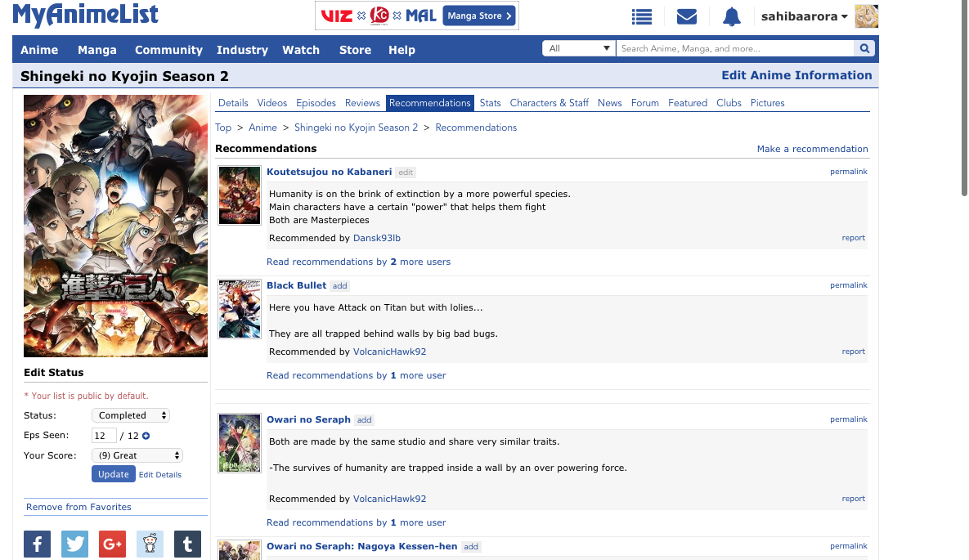969x560 pixels.
Task: Open Edit Anime Information
Action: (796, 75)
